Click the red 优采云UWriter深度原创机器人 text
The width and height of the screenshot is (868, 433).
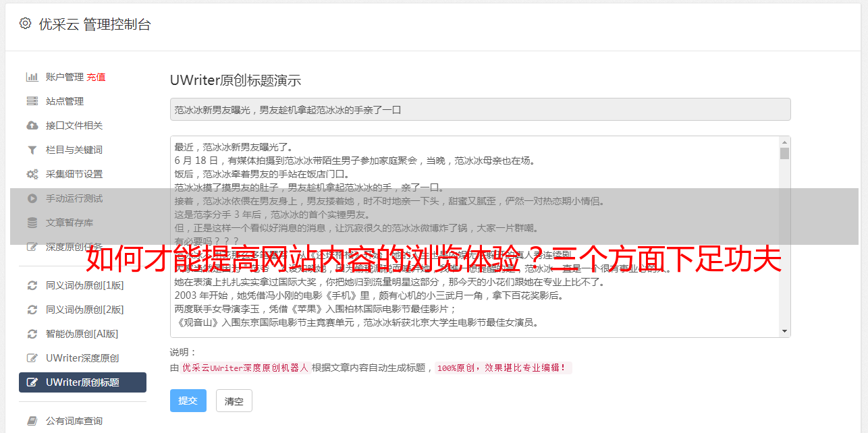pos(245,368)
